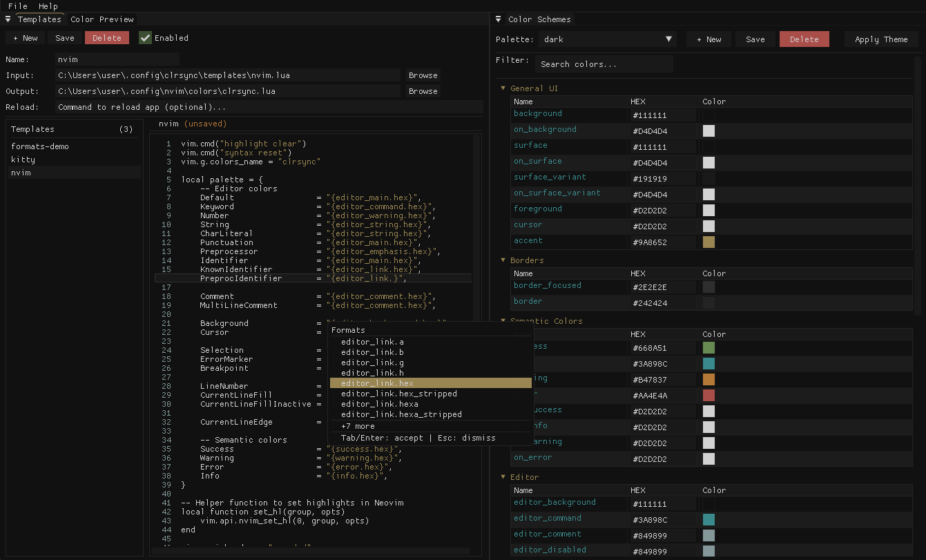This screenshot has width=926, height=560.
Task: Click the Search colors filter field
Action: [x=604, y=64]
